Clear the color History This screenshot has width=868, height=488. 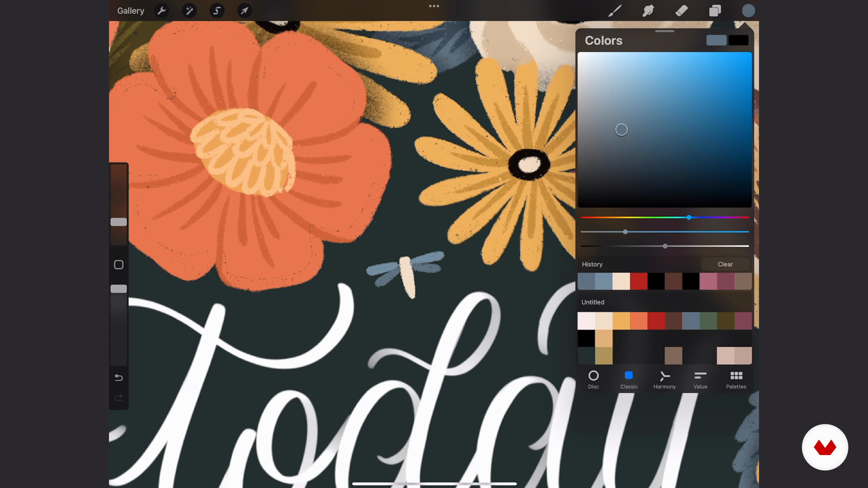click(x=725, y=264)
